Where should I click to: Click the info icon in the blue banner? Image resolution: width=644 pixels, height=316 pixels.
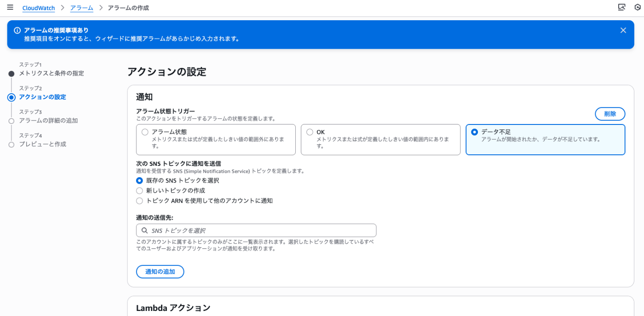pyautogui.click(x=17, y=30)
